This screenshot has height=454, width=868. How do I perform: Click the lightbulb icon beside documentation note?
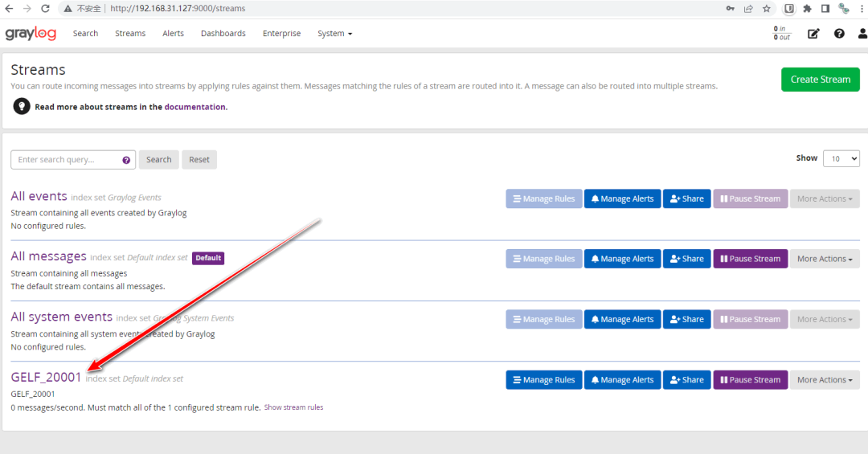coord(22,106)
